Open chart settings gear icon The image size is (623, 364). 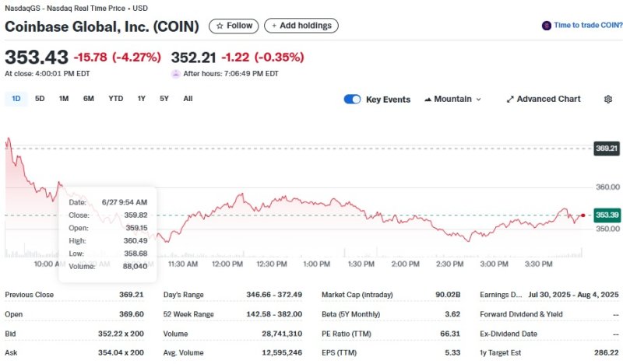tap(608, 100)
